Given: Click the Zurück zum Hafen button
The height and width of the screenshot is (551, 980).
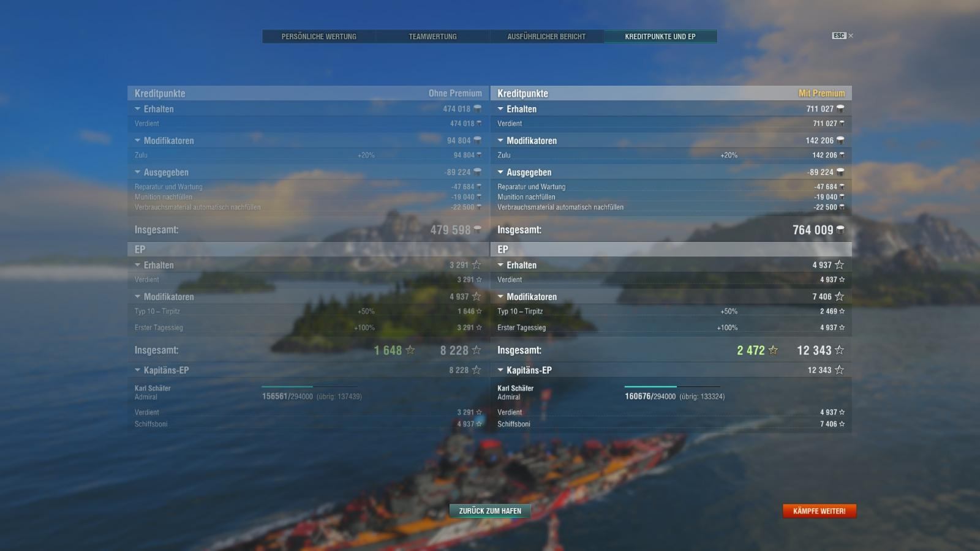Looking at the screenshot, I should click(x=490, y=511).
